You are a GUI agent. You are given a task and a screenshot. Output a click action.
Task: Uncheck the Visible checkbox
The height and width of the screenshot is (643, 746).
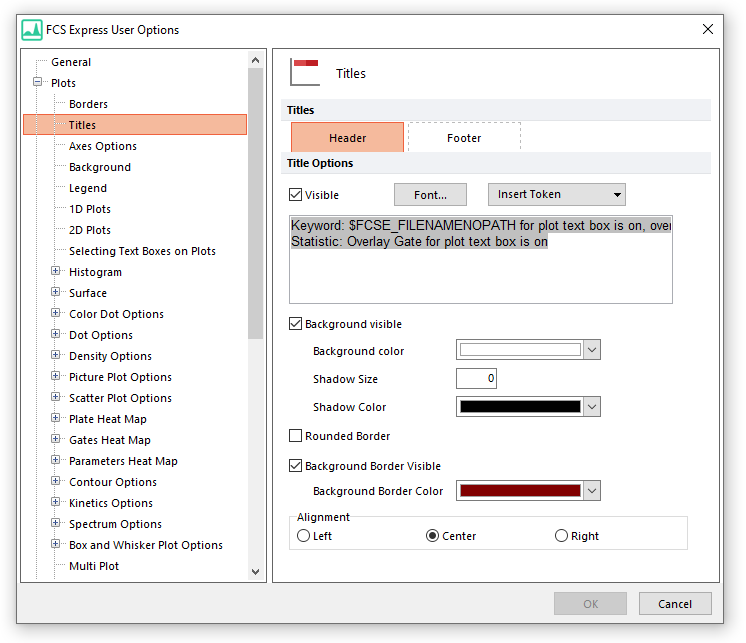(x=296, y=195)
